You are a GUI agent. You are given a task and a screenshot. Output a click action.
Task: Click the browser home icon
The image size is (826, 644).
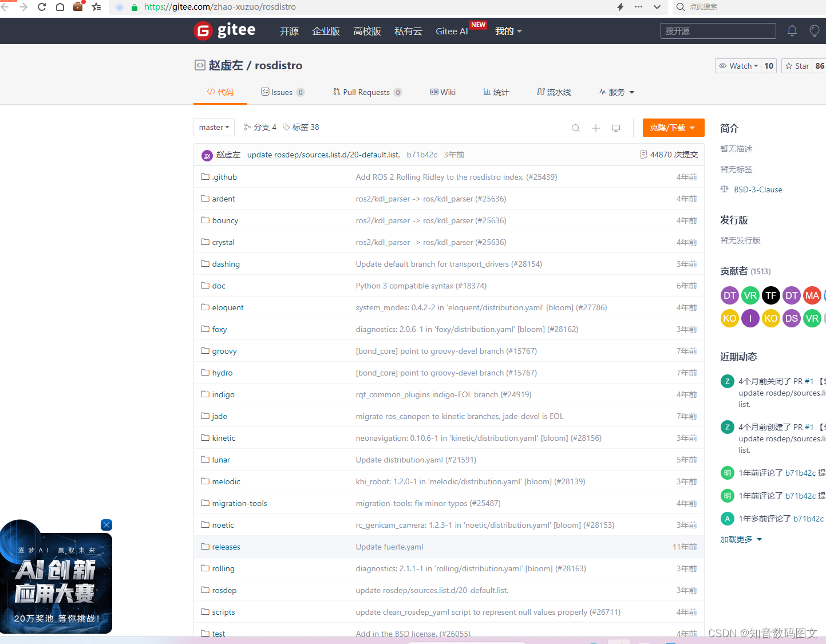tap(60, 7)
